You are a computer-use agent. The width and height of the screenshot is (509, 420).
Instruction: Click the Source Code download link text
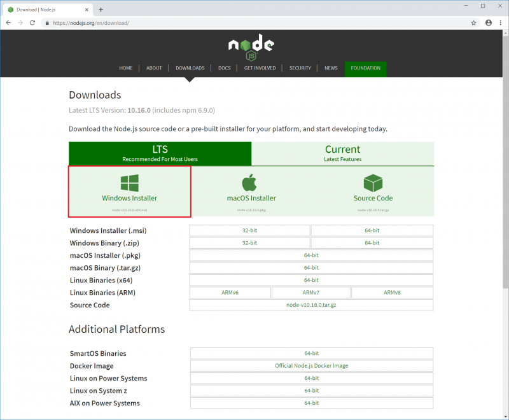(x=373, y=198)
